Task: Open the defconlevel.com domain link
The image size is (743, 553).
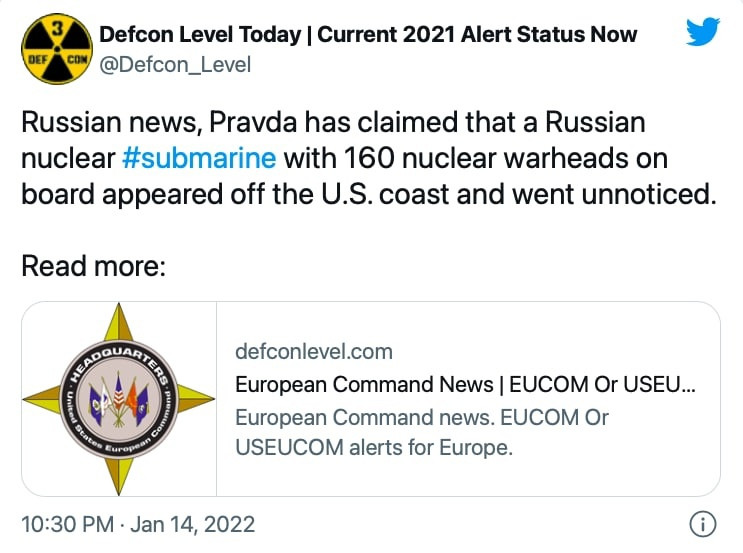Action: tap(313, 352)
